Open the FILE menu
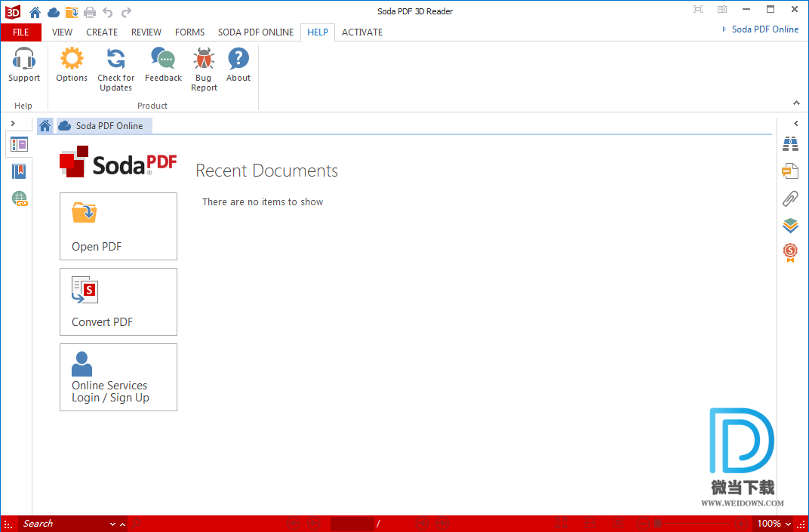The image size is (809, 532). [x=20, y=32]
